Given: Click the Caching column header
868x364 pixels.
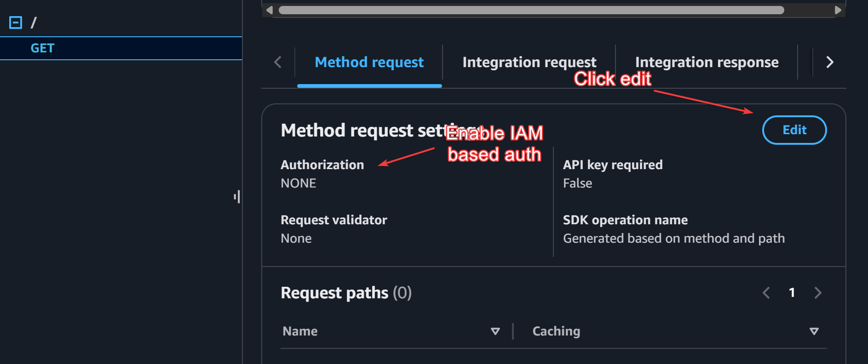Looking at the screenshot, I should 556,331.
